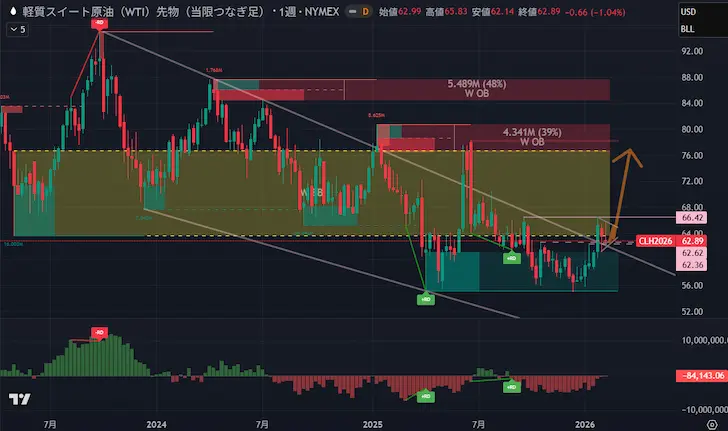Click the 2025 label on the time axis
This screenshot has width=728, height=431.
373,424
